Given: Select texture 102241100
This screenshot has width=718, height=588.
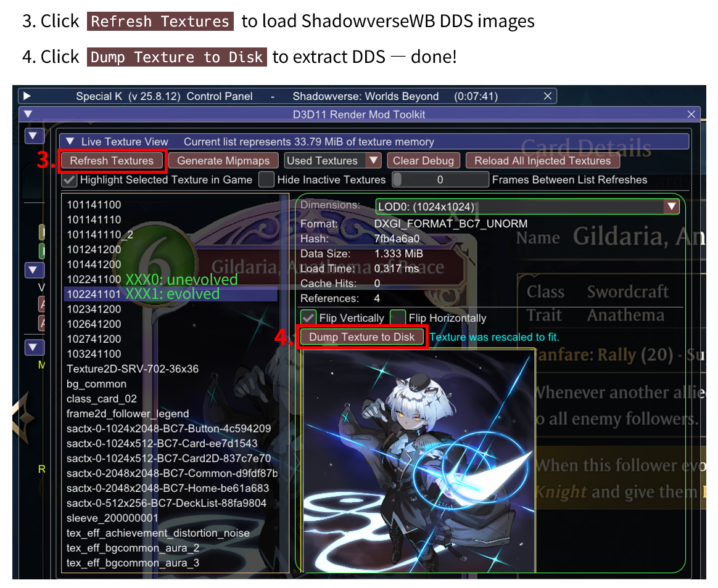Looking at the screenshot, I should point(94,280).
